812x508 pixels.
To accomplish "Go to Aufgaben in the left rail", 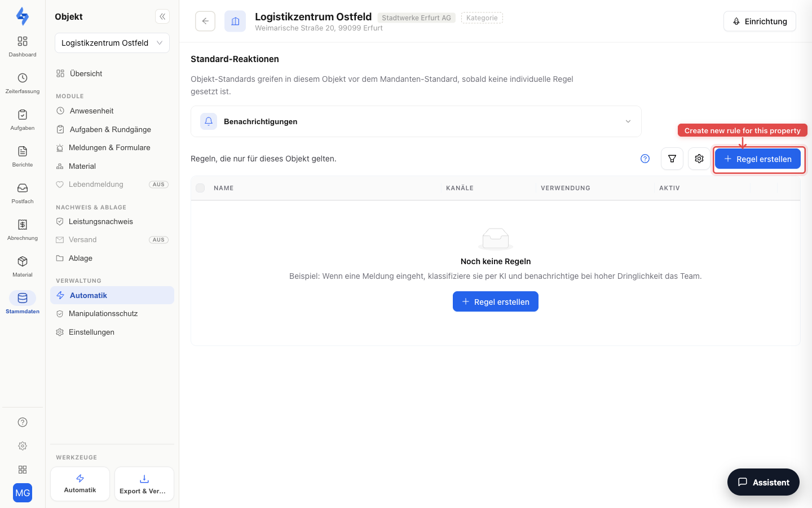I will [23, 120].
